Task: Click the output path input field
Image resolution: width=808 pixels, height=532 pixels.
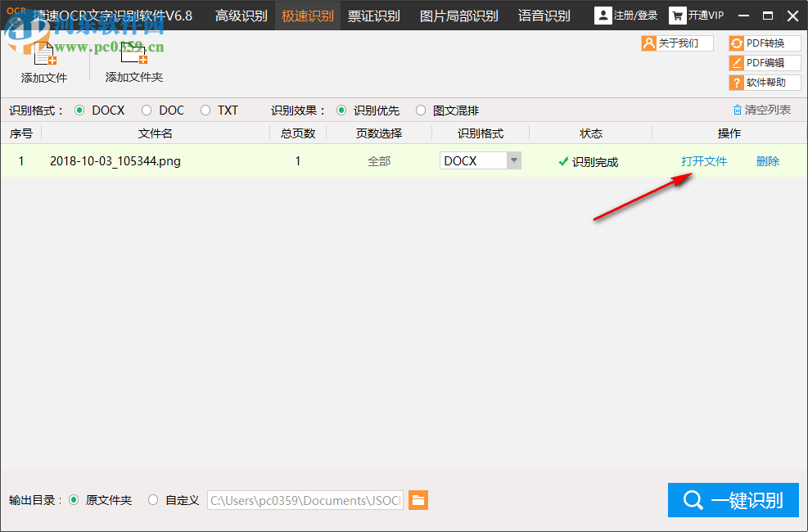Action: pos(305,500)
